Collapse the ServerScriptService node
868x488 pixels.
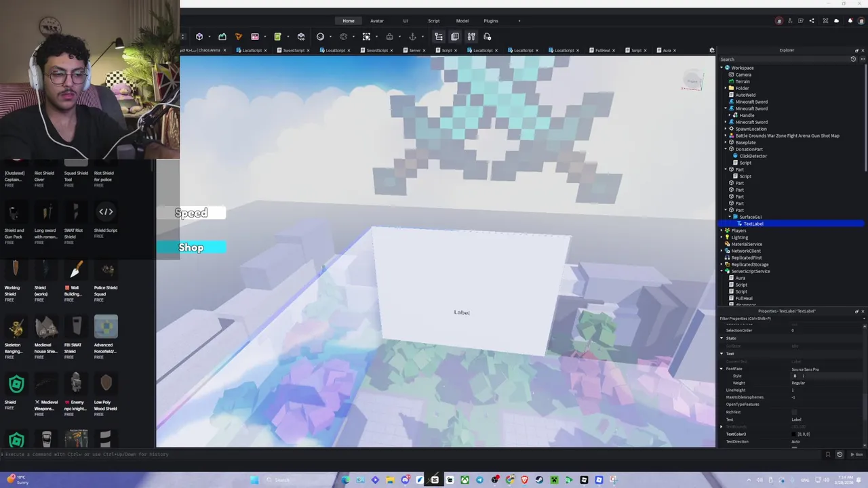(722, 271)
